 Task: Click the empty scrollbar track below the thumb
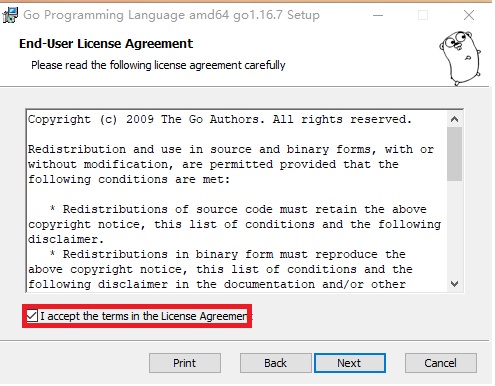coord(454,229)
